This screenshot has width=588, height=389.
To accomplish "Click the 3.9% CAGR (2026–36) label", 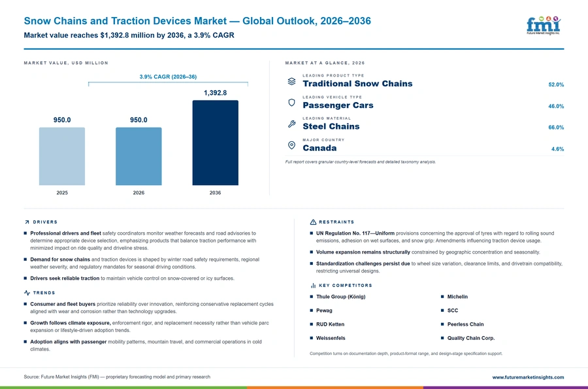I will 168,76.
